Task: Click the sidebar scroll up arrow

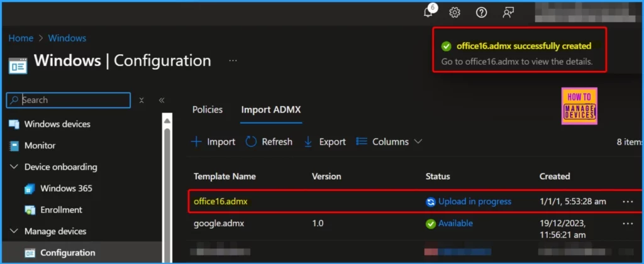Action: [x=167, y=121]
